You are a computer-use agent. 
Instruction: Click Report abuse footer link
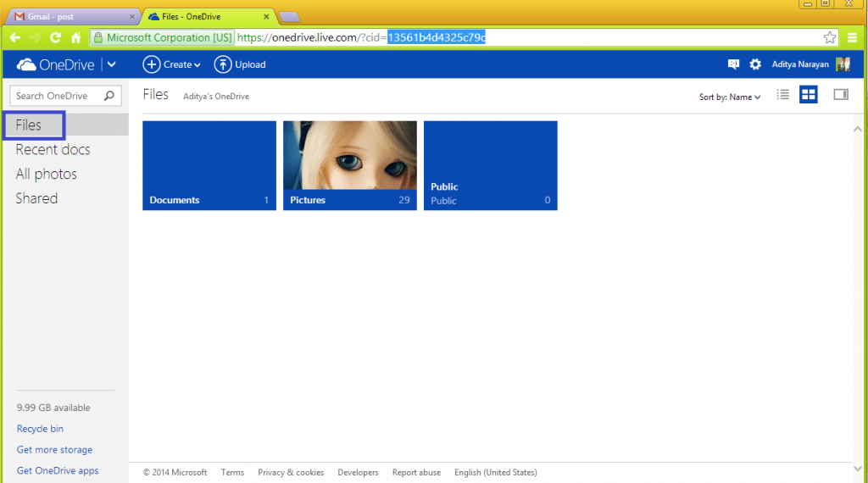pyautogui.click(x=416, y=473)
